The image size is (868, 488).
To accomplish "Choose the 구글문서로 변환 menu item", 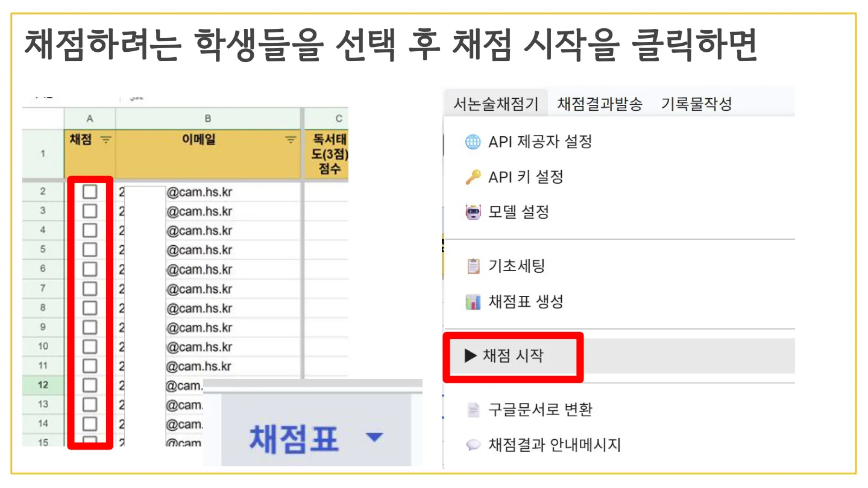I will [620, 410].
